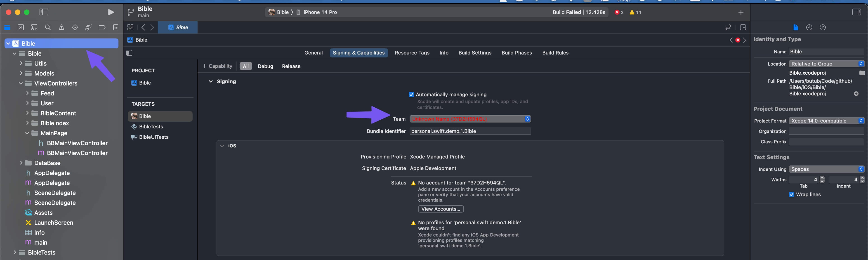The image size is (868, 260).
Task: Adjust the Tab width stepper
Action: click(822, 180)
